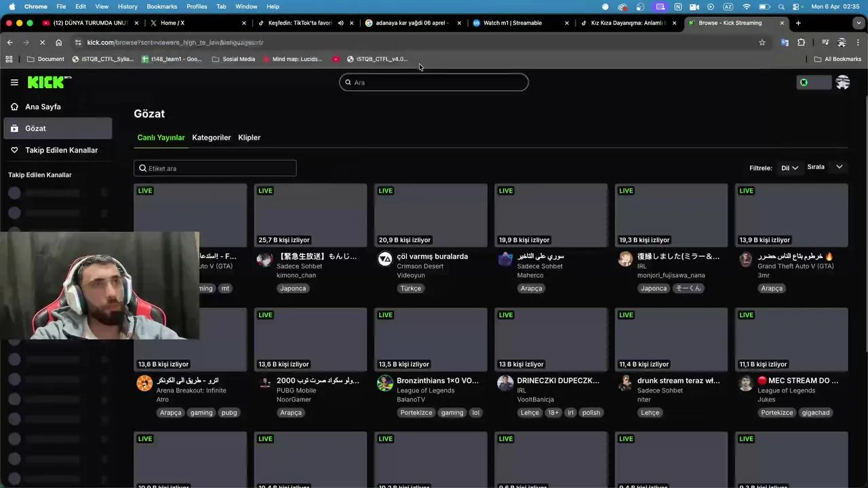868x488 pixels.
Task: Open macOS Spotlight search icon
Action: (x=781, y=7)
